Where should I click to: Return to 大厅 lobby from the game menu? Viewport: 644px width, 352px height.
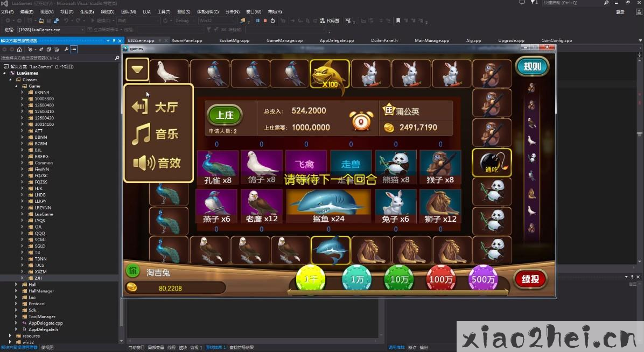[x=155, y=107]
